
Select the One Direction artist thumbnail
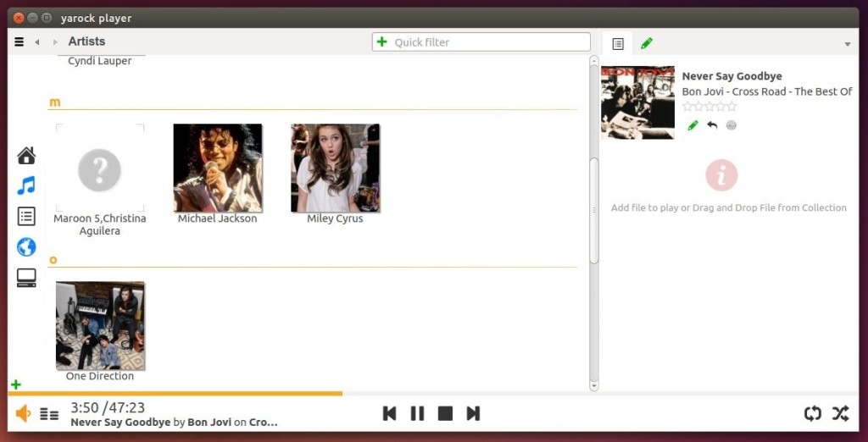point(100,325)
